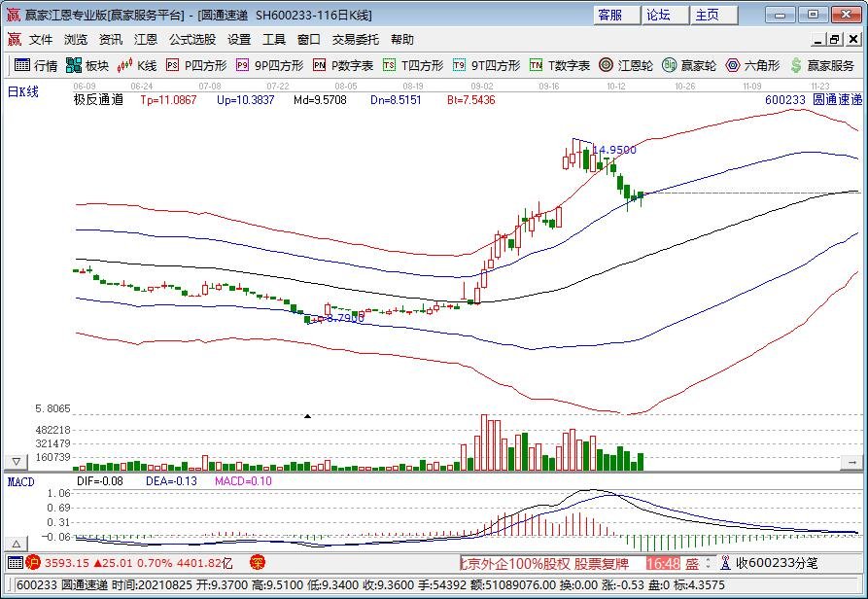The height and width of the screenshot is (599, 868).
Task: Open the 六角形 hexagon tool
Action: pos(753,65)
